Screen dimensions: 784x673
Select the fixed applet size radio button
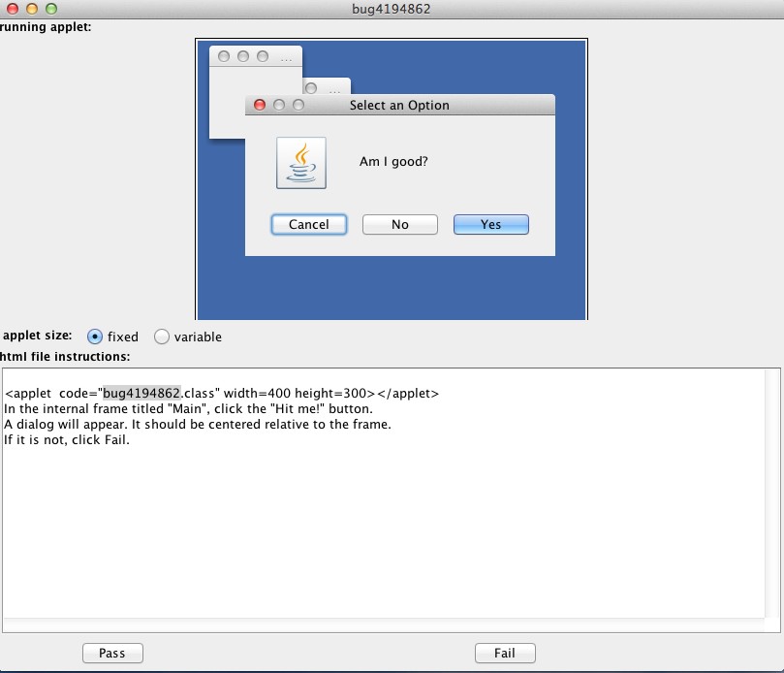[95, 336]
